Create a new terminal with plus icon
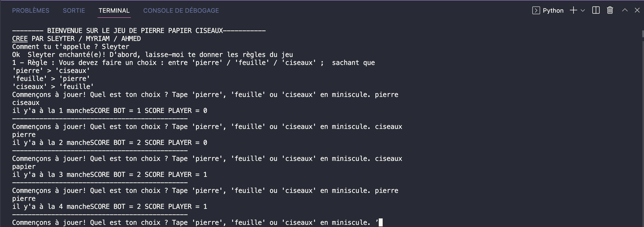This screenshot has width=644, height=227. 573,10
